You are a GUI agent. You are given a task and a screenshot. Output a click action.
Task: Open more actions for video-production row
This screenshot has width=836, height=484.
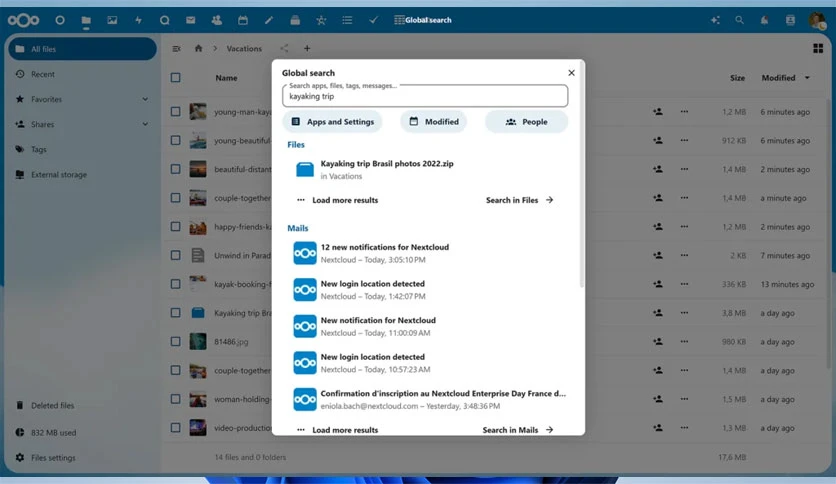[x=684, y=427]
